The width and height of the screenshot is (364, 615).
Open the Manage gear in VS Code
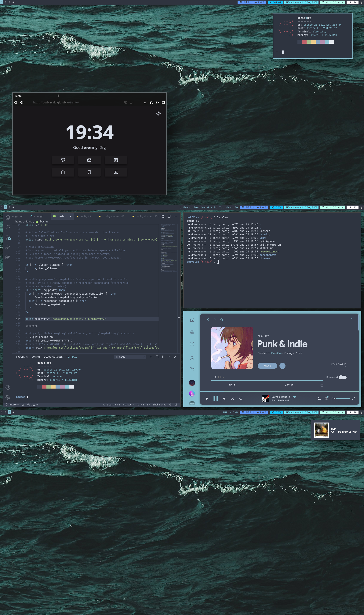pos(8,397)
